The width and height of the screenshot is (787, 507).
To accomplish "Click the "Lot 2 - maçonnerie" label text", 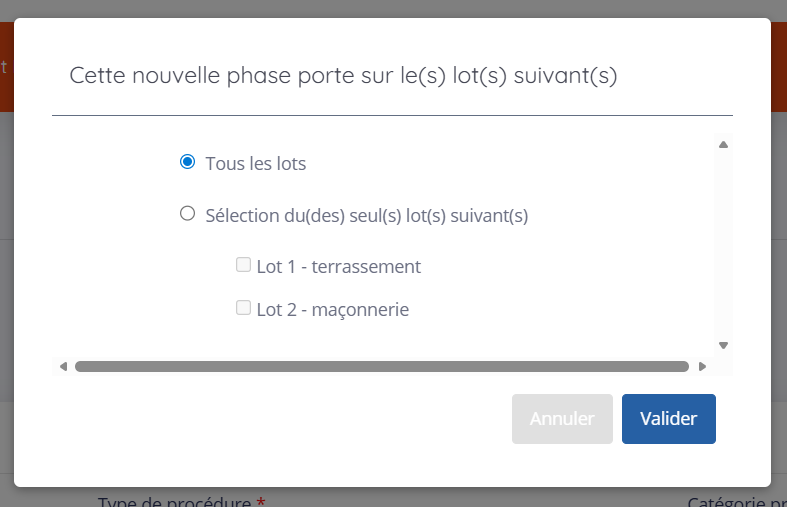I will point(332,310).
